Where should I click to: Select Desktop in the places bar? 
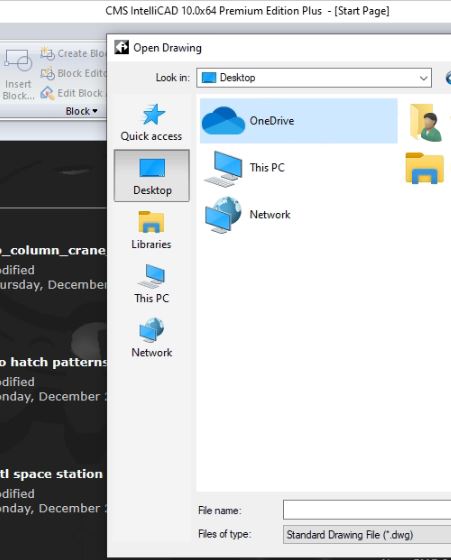click(152, 176)
